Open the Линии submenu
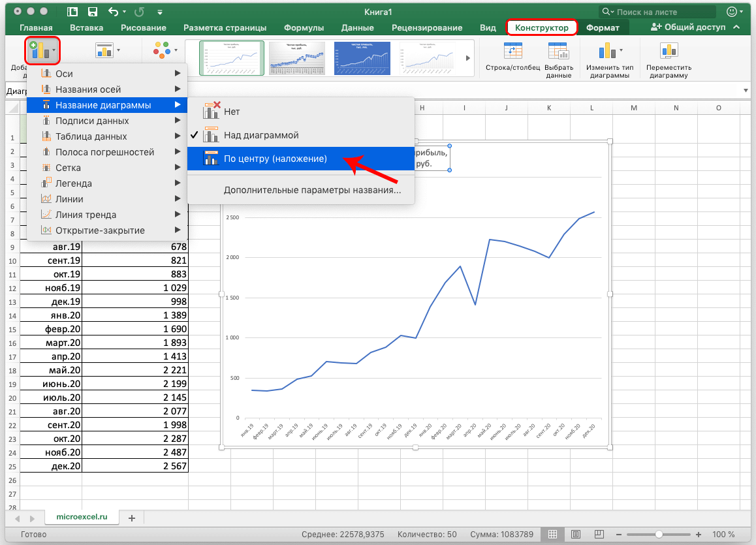Screen dimensions: 756x545 click(107, 199)
